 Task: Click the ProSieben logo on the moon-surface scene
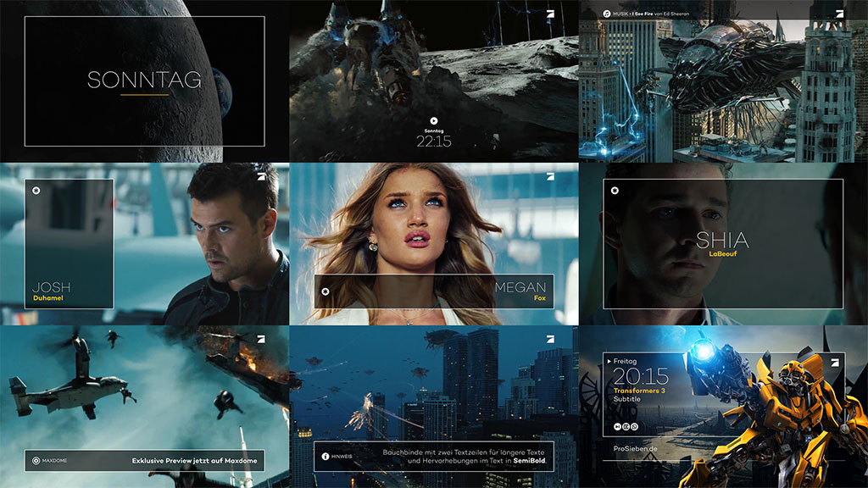pos(550,14)
